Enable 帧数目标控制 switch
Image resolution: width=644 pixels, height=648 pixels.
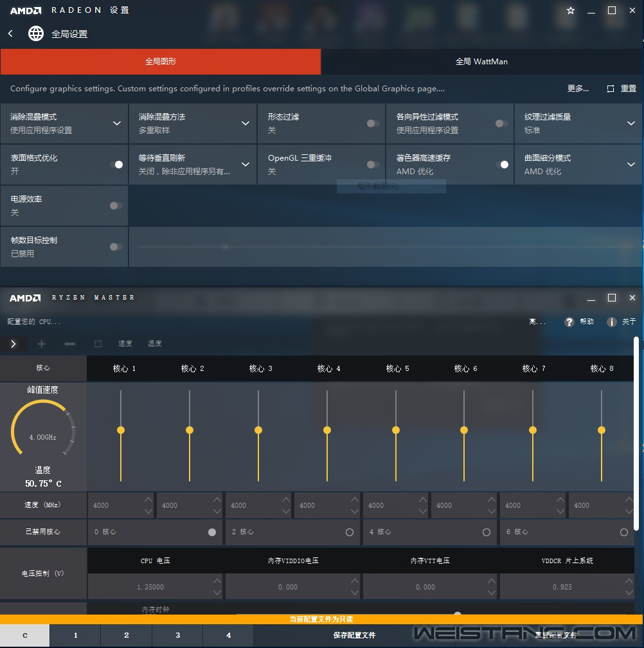[x=116, y=247]
